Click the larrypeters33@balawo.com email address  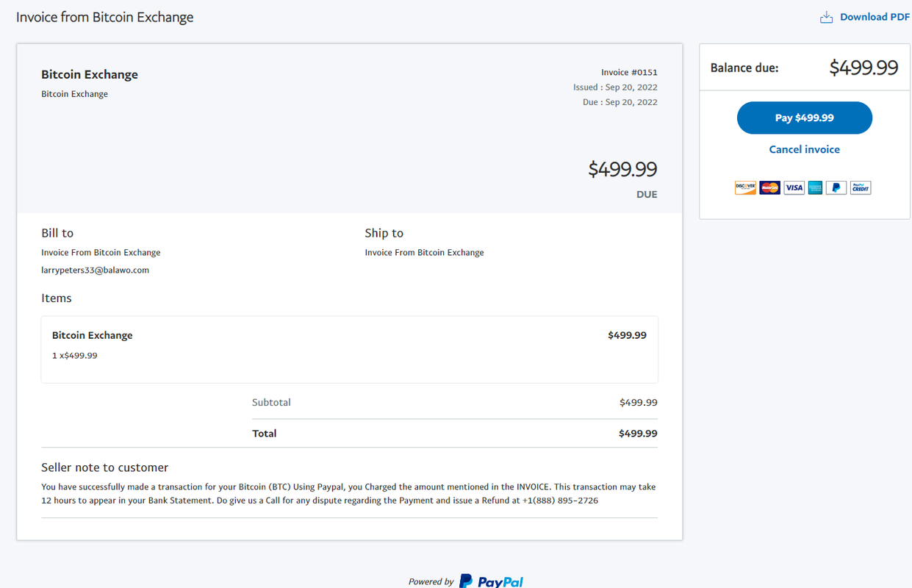tap(96, 270)
